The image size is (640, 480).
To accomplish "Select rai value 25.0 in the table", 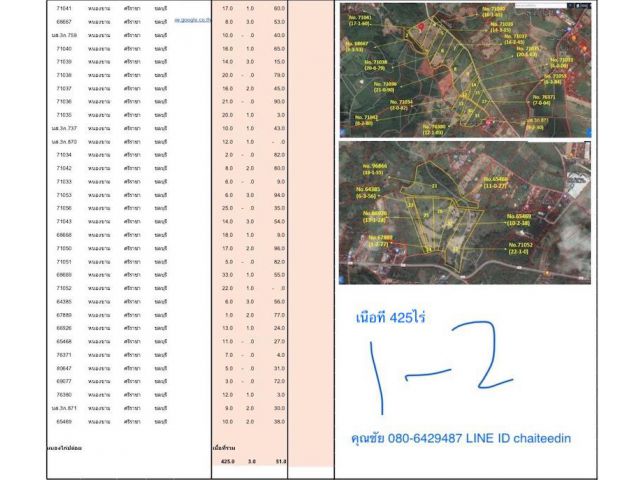I will tap(228, 208).
